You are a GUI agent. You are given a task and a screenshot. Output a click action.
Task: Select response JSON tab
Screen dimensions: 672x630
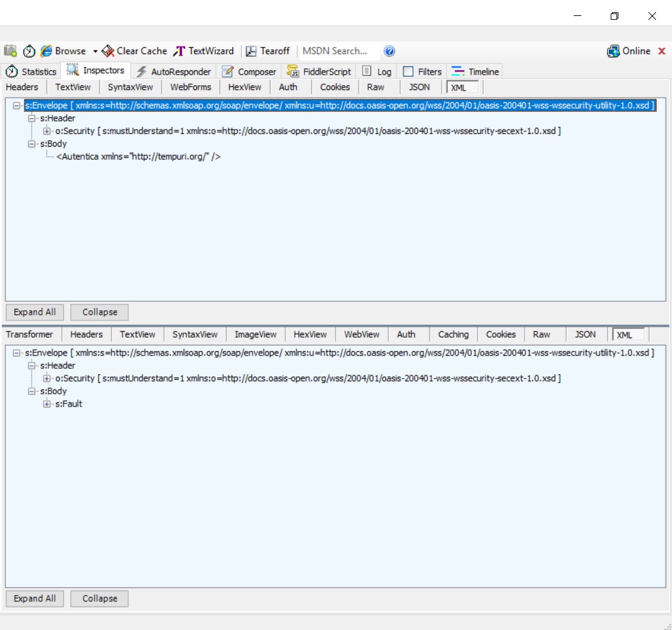tap(585, 334)
